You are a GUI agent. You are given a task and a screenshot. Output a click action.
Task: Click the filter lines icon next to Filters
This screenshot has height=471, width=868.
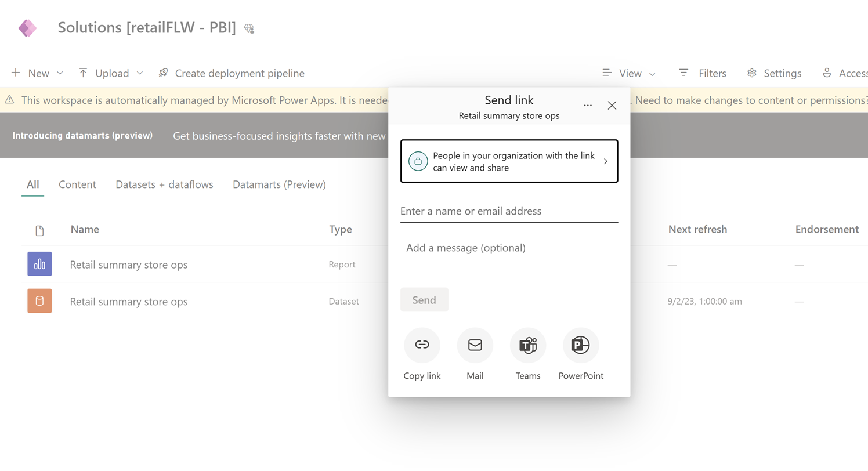(683, 73)
